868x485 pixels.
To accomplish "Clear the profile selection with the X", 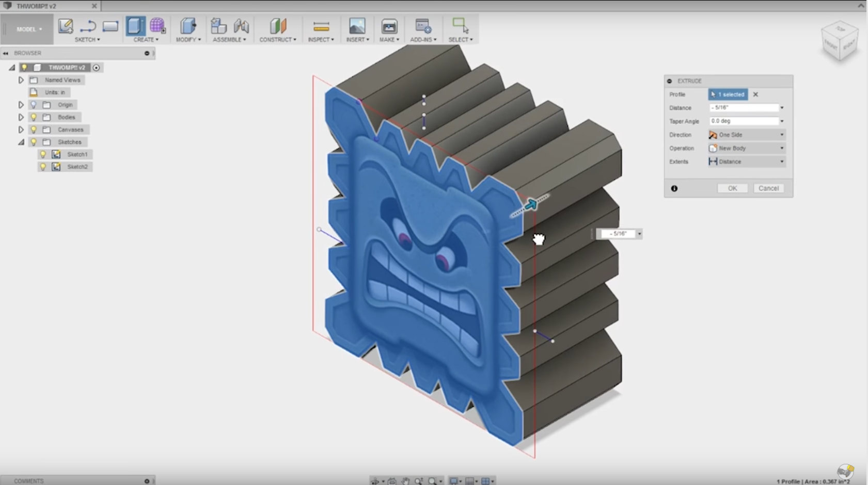I will (x=755, y=94).
